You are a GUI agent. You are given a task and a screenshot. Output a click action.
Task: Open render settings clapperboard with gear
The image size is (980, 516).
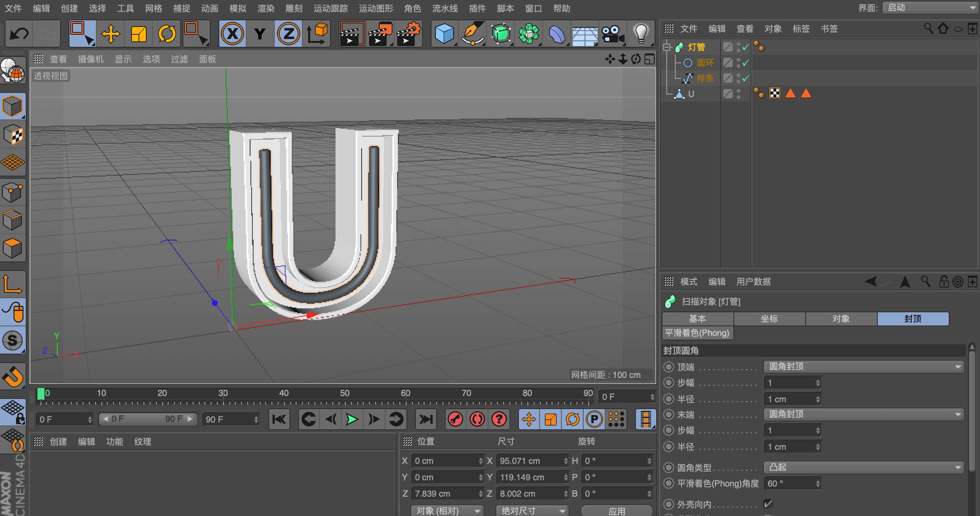tap(408, 34)
